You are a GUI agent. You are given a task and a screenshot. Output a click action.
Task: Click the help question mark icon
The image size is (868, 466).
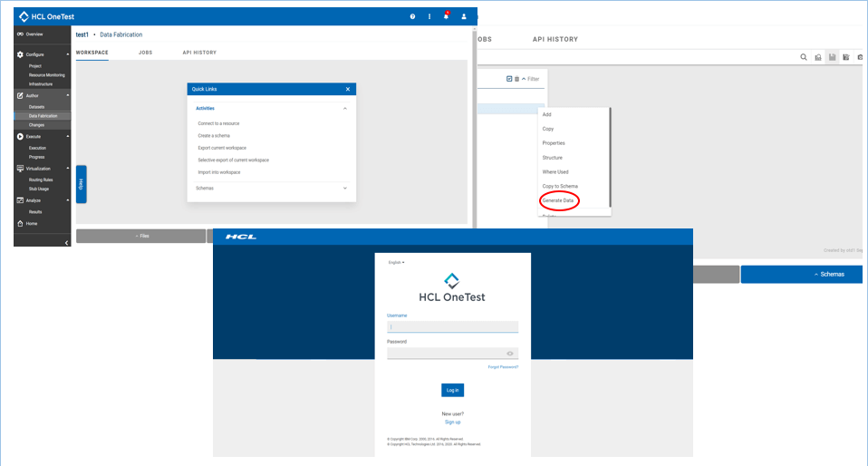[412, 16]
